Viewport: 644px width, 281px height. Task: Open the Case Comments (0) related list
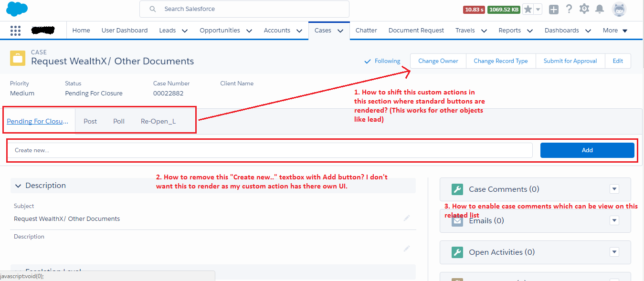[504, 189]
